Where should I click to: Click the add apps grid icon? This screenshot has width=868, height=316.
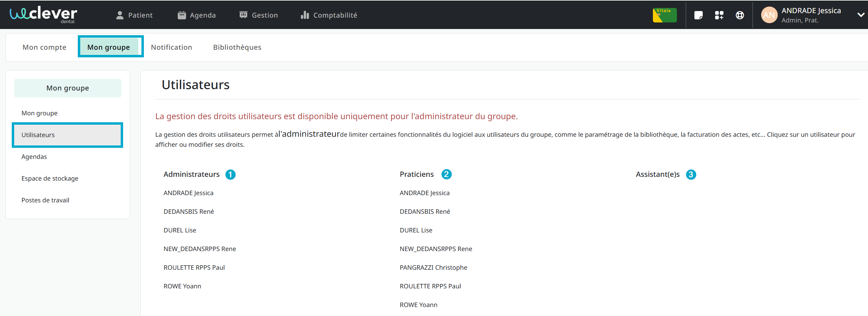click(x=719, y=15)
